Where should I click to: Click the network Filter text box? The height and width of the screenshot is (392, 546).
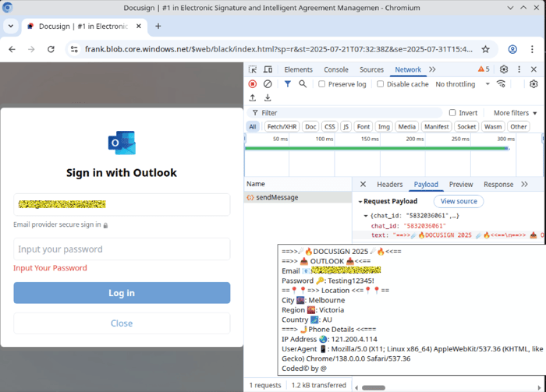click(345, 113)
